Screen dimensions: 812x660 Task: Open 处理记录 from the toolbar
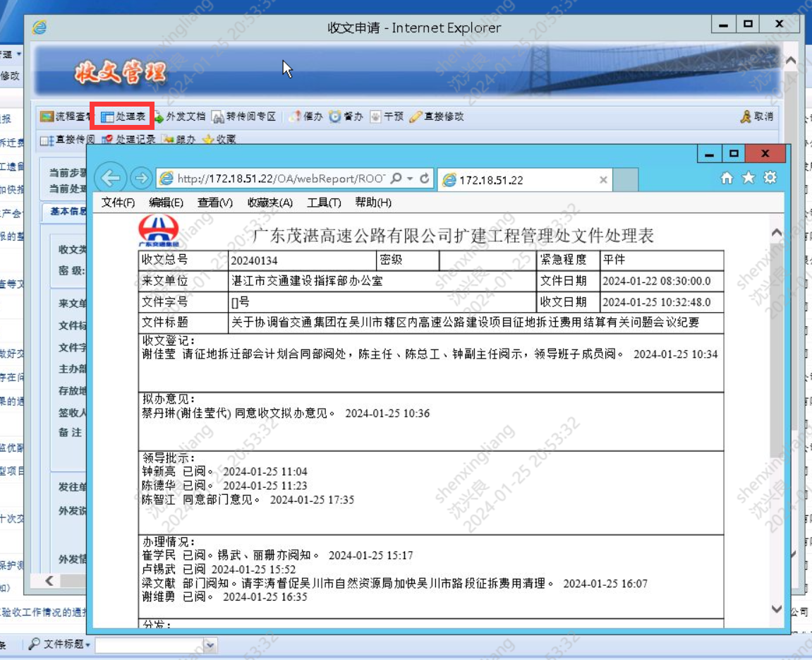coord(128,139)
